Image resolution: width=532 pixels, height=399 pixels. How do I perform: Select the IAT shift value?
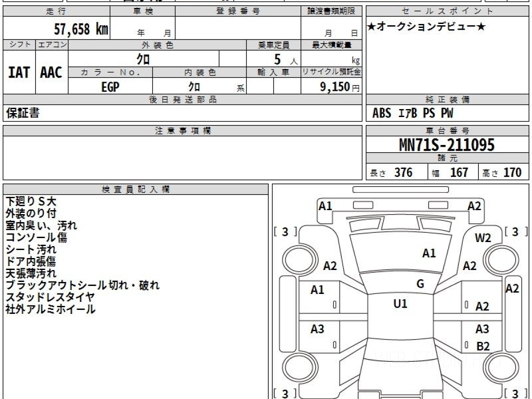(19, 73)
